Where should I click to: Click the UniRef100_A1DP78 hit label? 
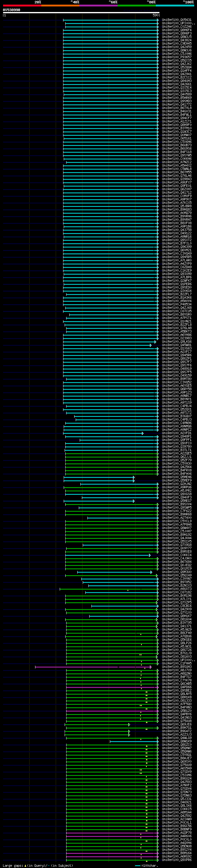[176, 833]
